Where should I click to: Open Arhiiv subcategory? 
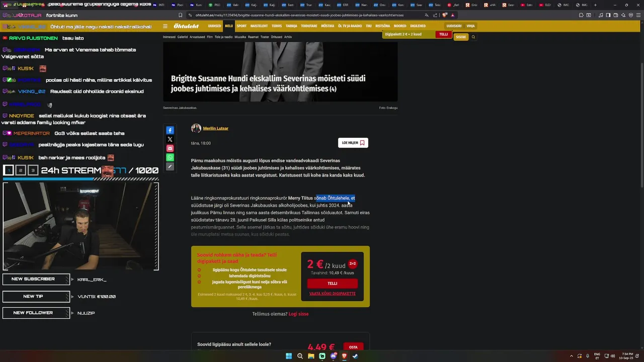pos(288,37)
